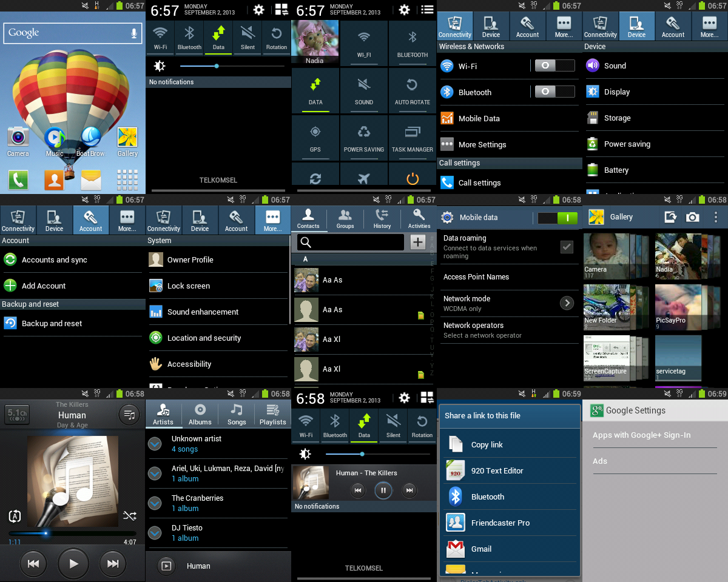Open the green phone dialer on home screen

coord(18,180)
